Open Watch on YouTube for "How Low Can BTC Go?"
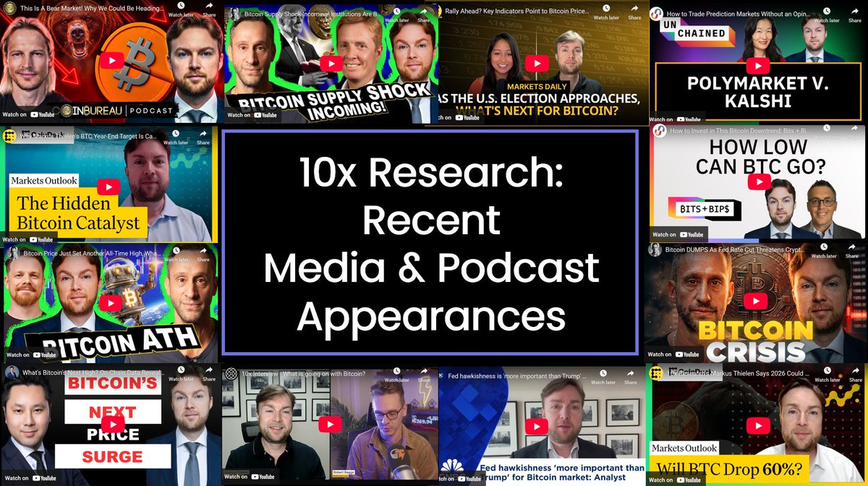 coord(678,234)
